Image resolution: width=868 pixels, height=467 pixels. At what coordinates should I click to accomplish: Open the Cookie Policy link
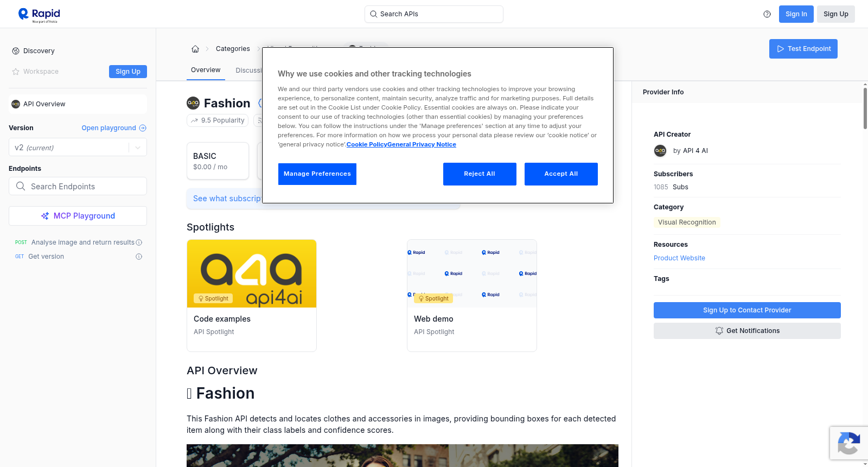point(367,144)
